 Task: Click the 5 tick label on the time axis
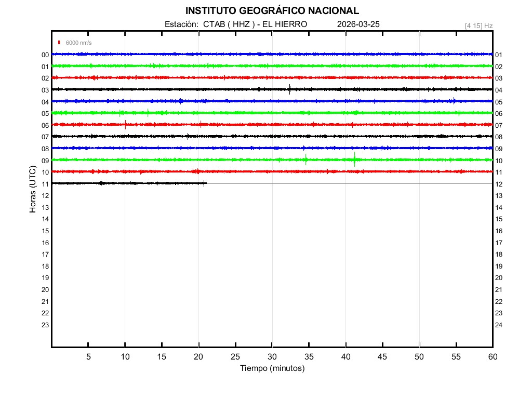(x=88, y=357)
